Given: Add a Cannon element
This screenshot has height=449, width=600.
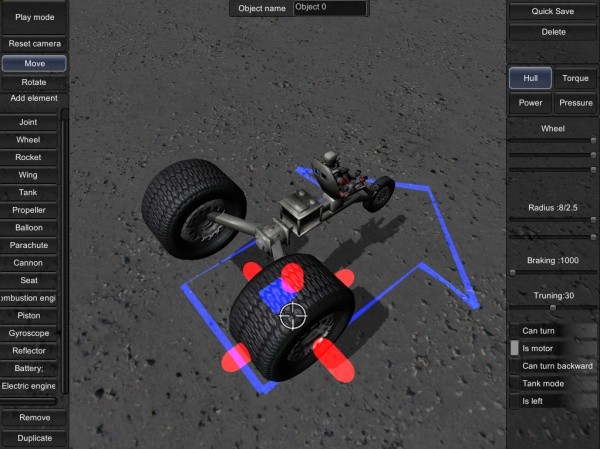Looking at the screenshot, I should tap(28, 263).
